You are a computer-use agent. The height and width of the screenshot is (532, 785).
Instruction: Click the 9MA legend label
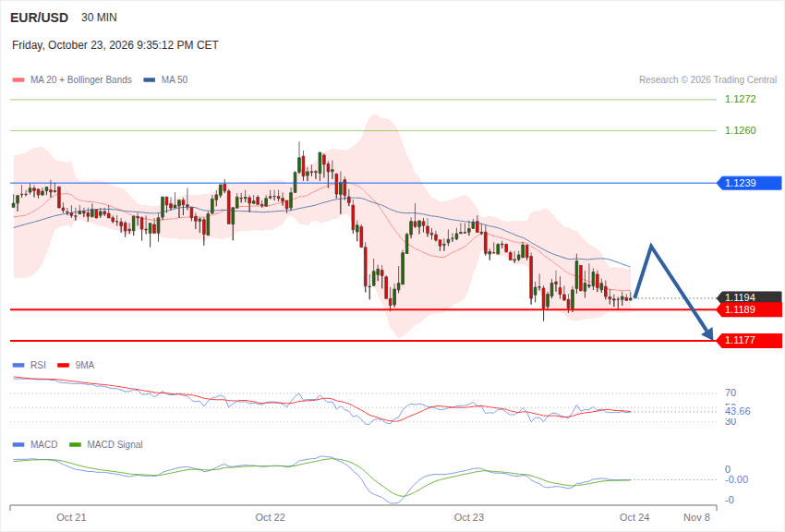click(x=85, y=366)
